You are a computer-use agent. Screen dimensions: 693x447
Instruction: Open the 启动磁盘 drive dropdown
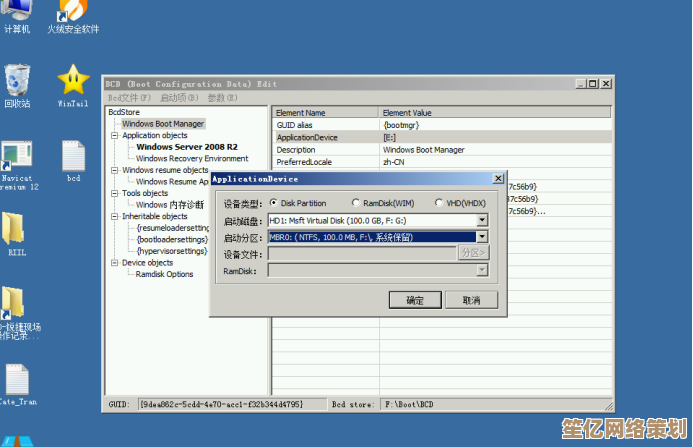[482, 220]
